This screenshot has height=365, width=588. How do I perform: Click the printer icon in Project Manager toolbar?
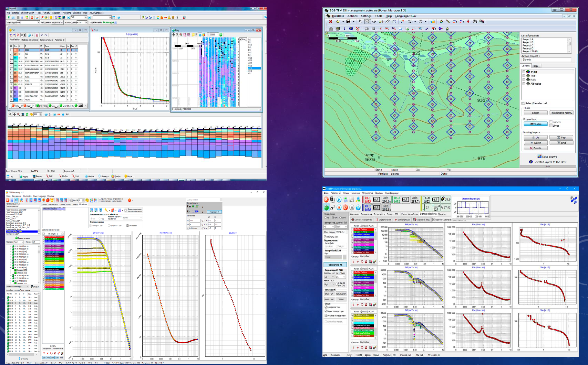[x=331, y=29]
